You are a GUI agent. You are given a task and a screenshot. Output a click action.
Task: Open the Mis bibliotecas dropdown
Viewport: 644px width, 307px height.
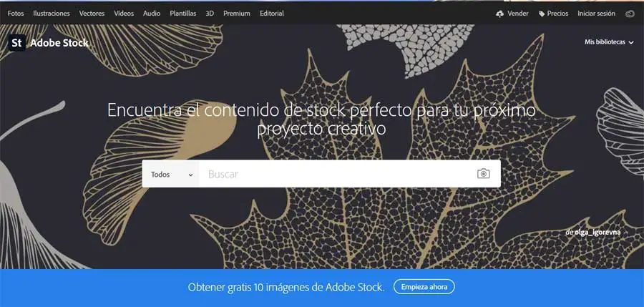click(609, 42)
